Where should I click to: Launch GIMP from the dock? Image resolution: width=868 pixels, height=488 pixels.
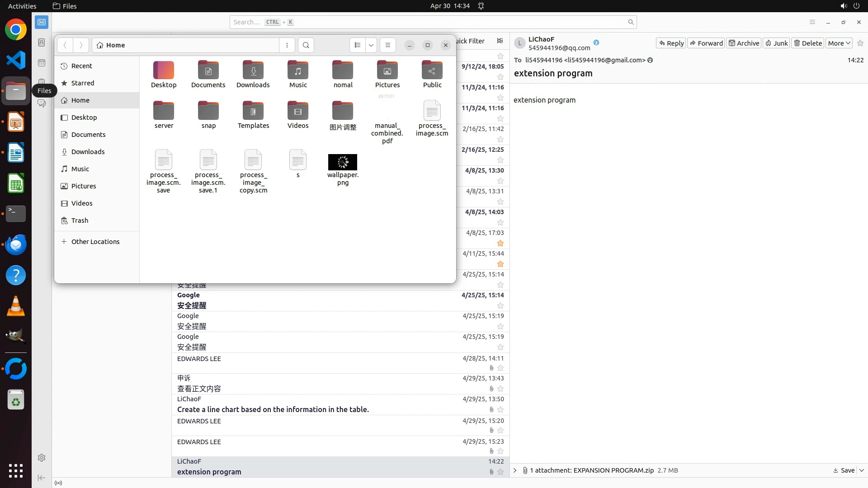(x=16, y=336)
